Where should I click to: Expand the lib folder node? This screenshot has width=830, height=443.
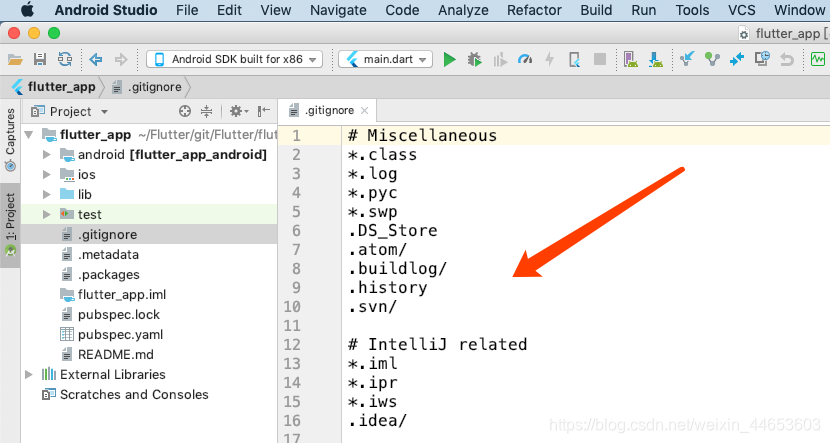click(x=47, y=195)
